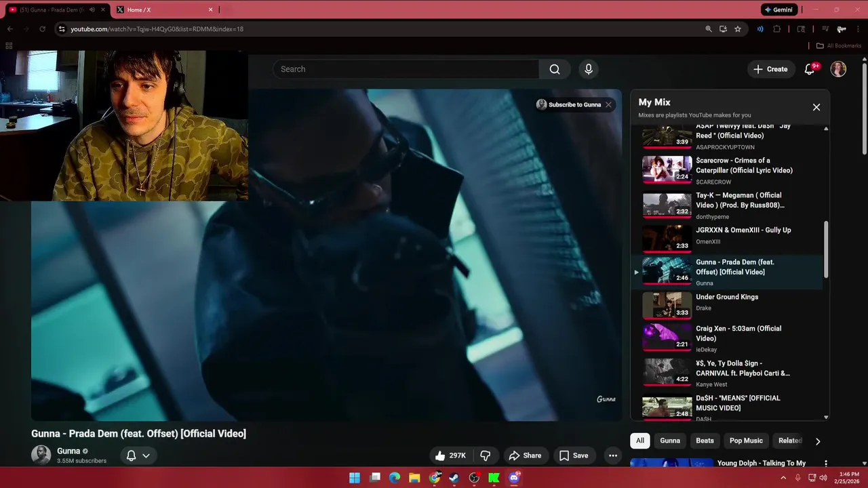Open Task View on the taskbar
The height and width of the screenshot is (488, 868).
pos(375,478)
